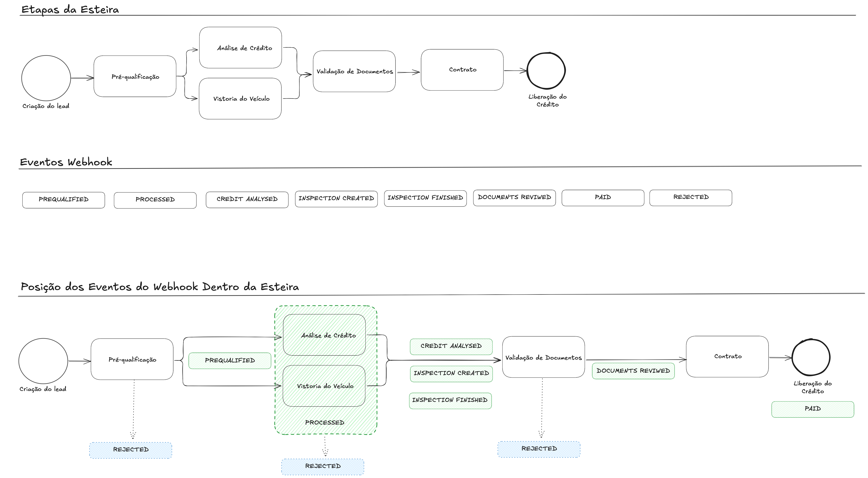Select the top Vistoria do Veículo box
The image size is (868, 478).
pos(240,99)
